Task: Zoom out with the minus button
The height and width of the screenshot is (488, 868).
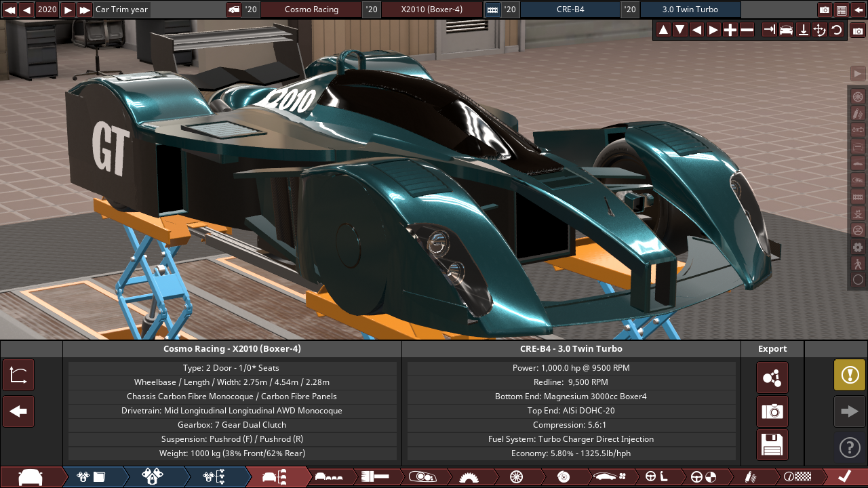Action: tap(747, 30)
